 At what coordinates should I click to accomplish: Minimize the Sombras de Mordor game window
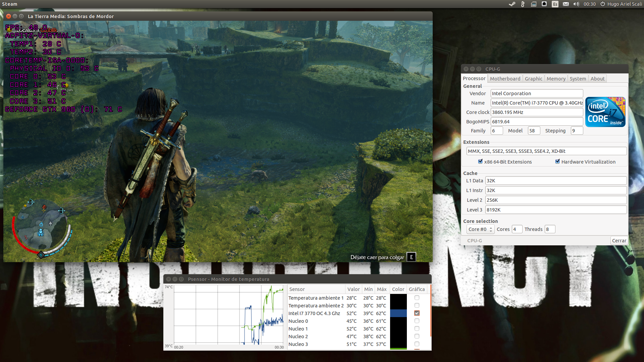click(x=15, y=16)
